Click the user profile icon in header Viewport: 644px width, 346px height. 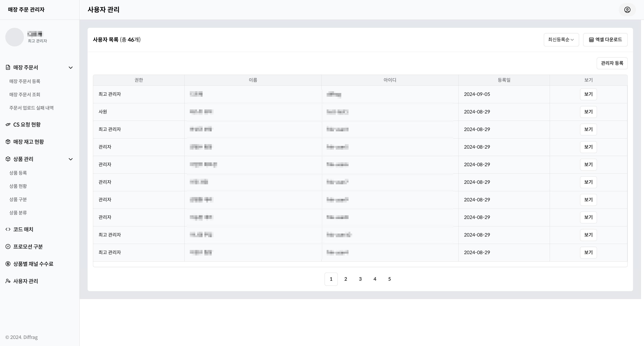(627, 10)
